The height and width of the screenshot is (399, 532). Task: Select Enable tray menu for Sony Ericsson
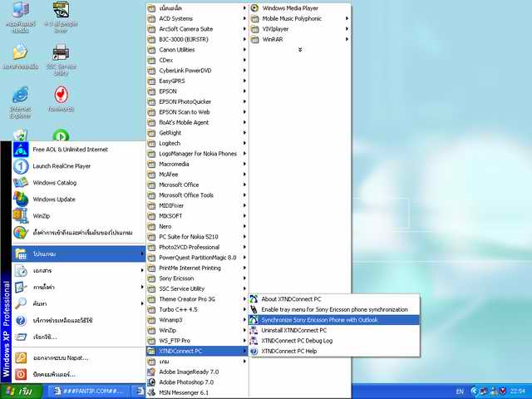tap(334, 309)
